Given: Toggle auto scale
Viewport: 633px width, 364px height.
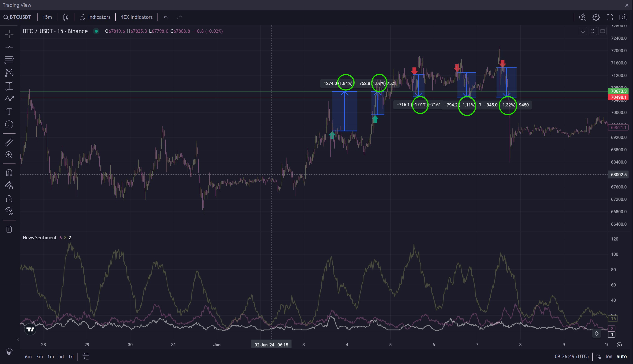Looking at the screenshot, I should 622,357.
